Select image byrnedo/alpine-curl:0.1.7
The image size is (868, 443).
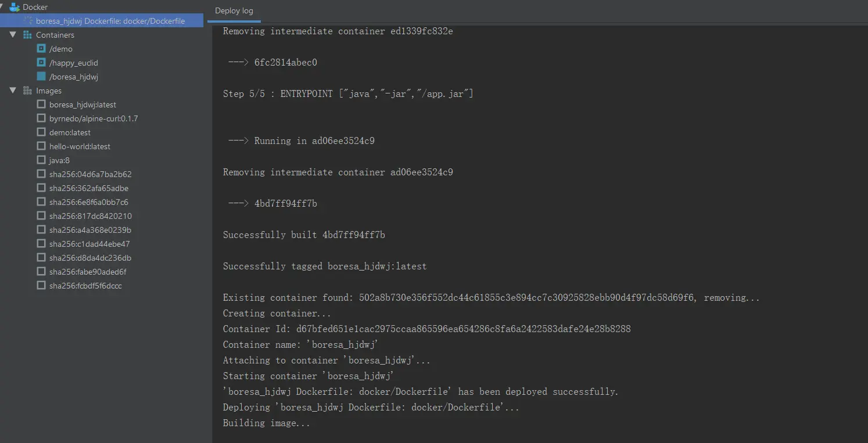(x=94, y=118)
